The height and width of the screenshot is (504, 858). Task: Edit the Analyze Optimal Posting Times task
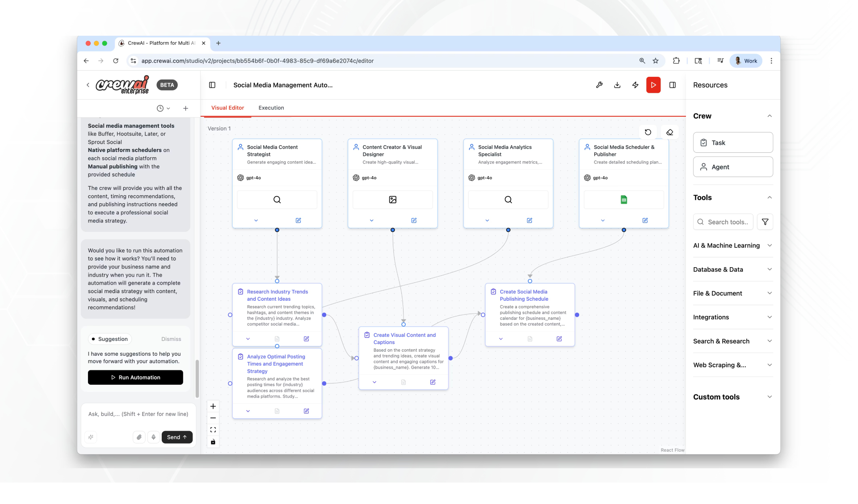point(307,411)
